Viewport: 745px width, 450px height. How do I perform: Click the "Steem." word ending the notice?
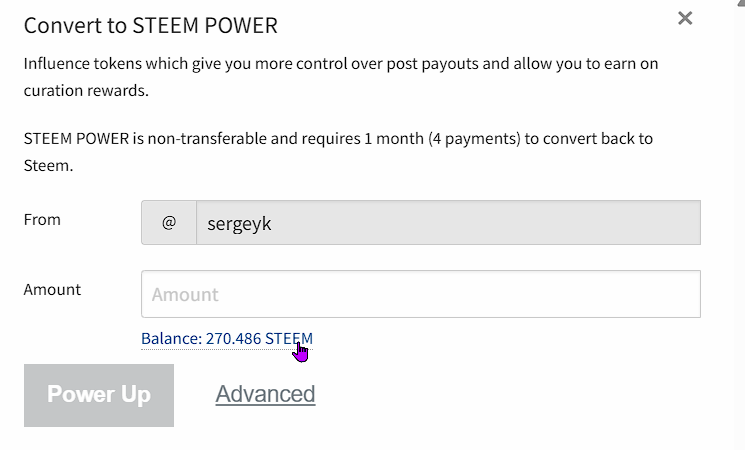click(x=48, y=165)
